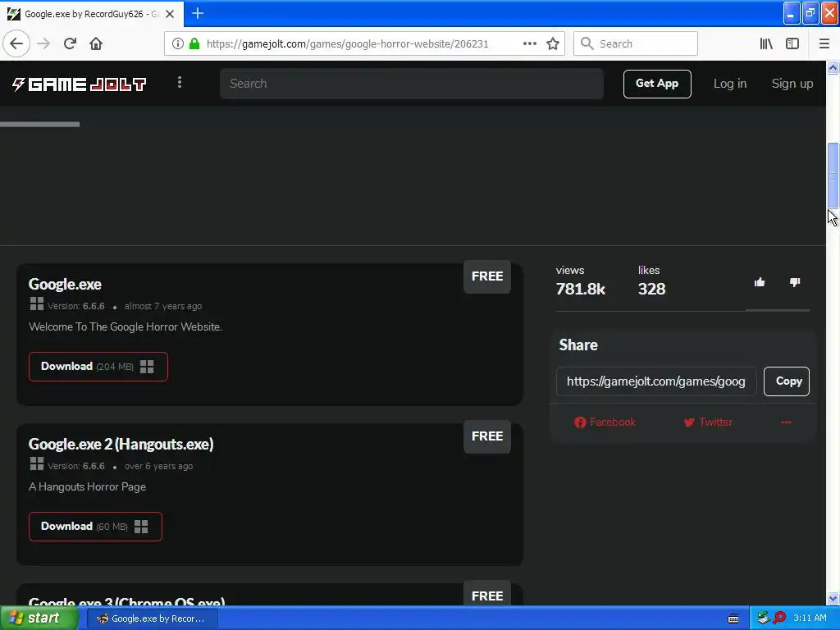Click the vertical scrollbar thumb

tap(833, 176)
